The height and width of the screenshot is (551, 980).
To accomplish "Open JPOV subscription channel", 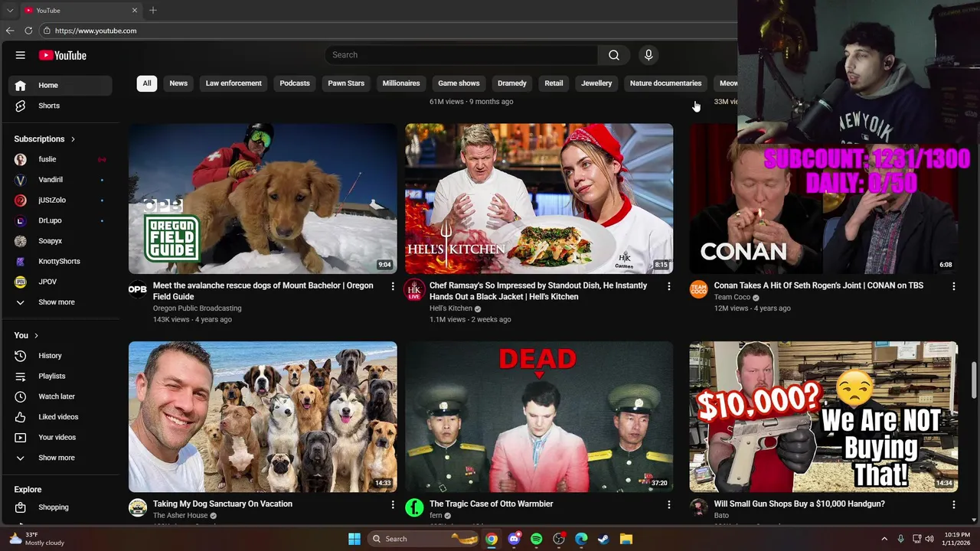I will click(60, 282).
